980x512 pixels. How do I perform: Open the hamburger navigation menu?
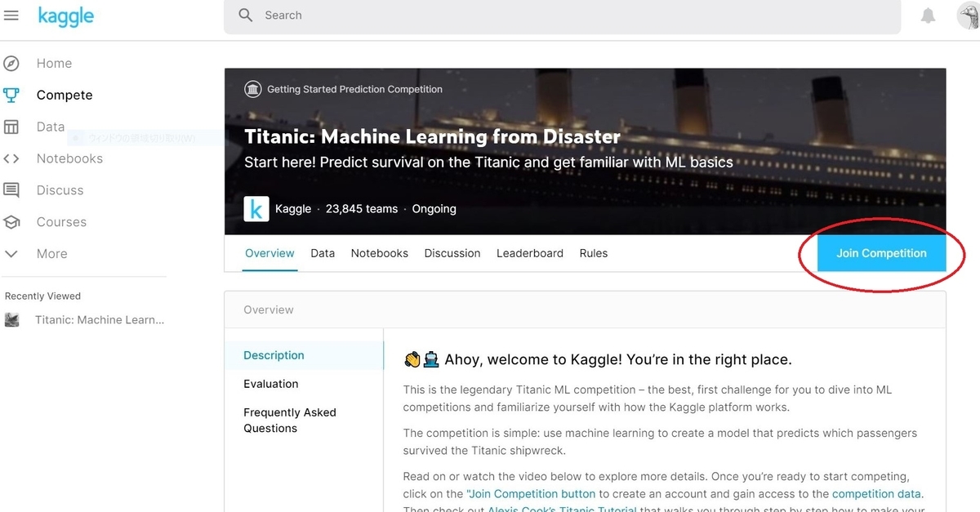11,16
